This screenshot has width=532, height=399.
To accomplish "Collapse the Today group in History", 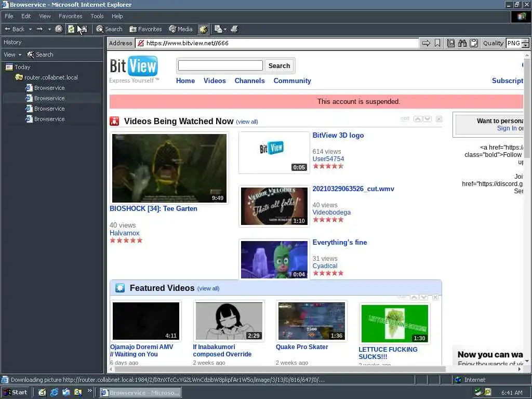I will coord(18,67).
